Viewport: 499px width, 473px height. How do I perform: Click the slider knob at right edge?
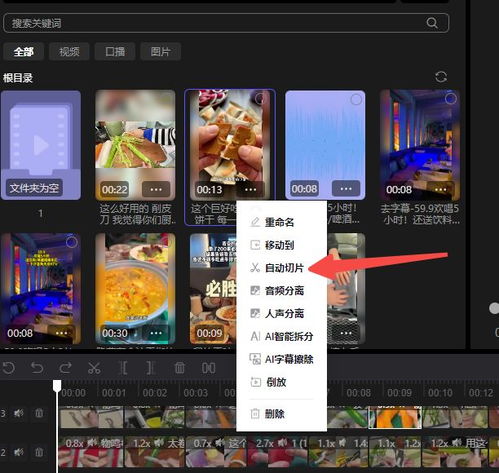(494, 308)
